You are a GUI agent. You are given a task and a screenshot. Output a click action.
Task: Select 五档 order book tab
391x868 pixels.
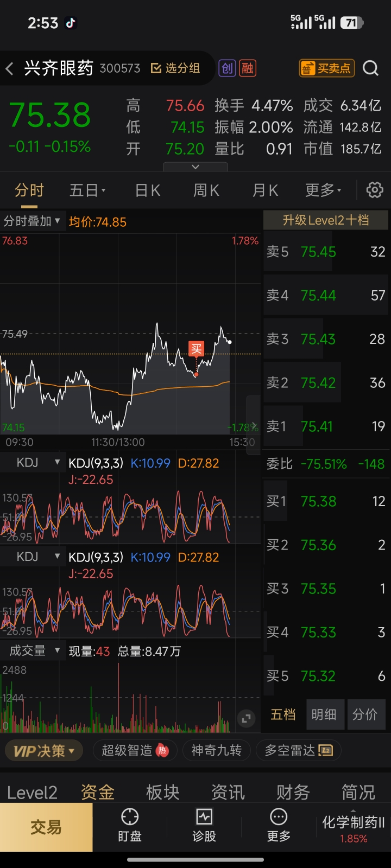pos(283,714)
